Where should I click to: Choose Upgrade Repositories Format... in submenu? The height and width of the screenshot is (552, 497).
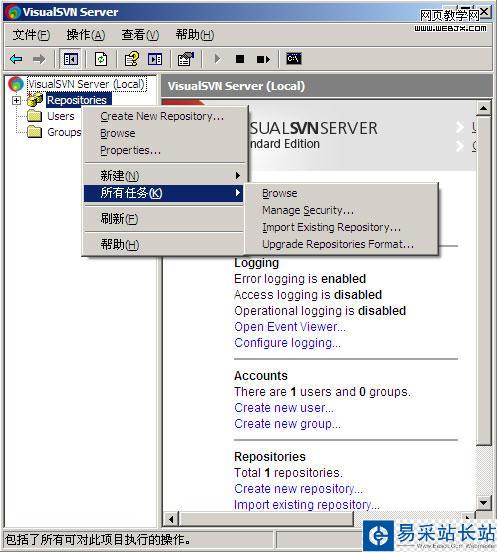[x=341, y=244]
